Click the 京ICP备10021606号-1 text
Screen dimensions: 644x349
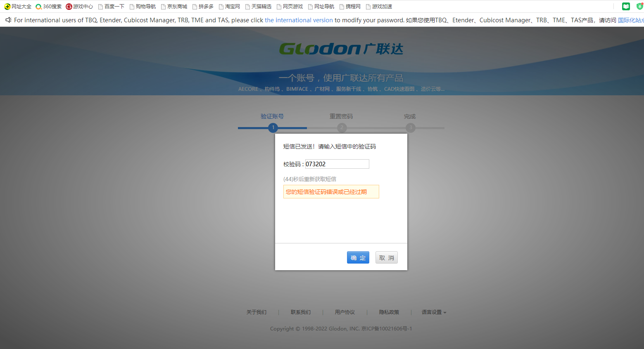(387, 329)
